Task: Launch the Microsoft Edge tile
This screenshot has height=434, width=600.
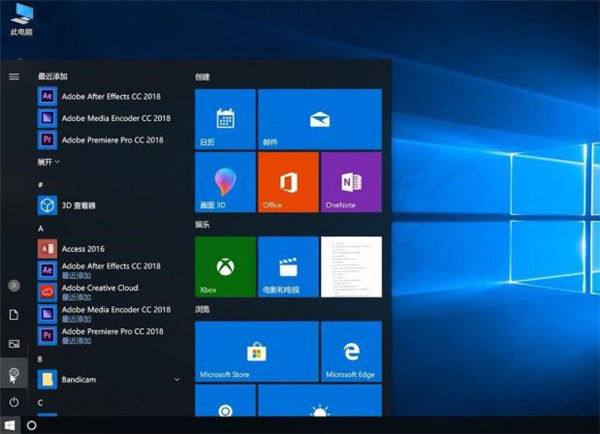Action: coord(350,352)
